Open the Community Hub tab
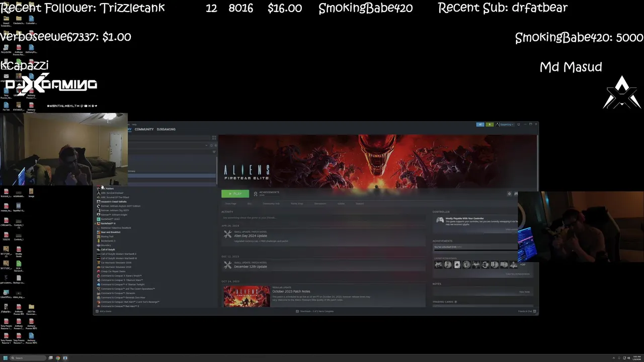The image size is (644, 362). pos(271,204)
